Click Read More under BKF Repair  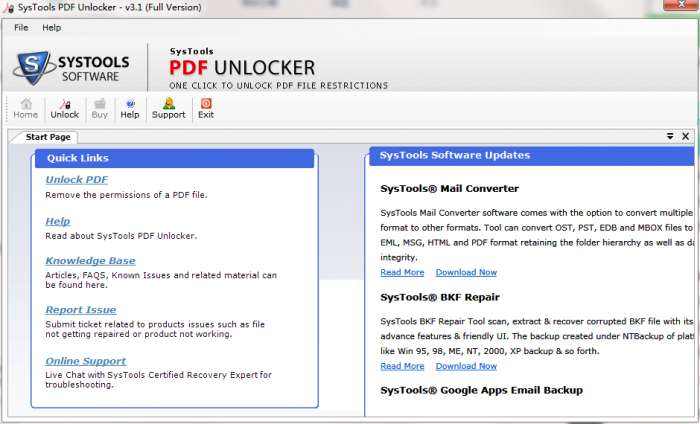[x=402, y=366]
